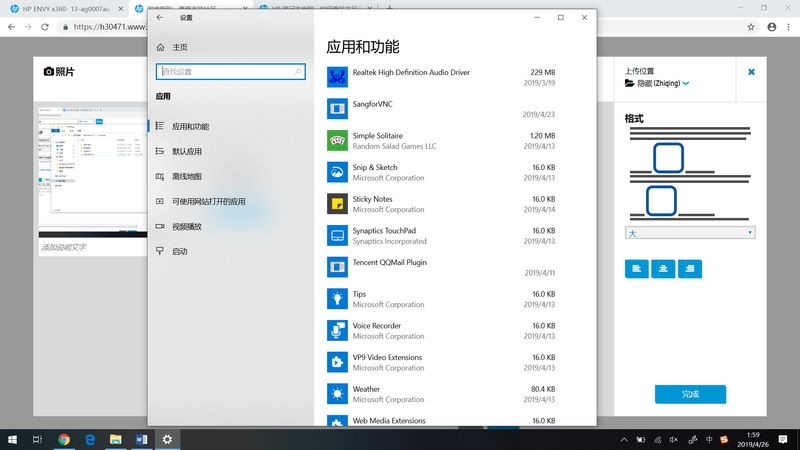Open File Explorer from the taskbar
This screenshot has width=800, height=450.
click(x=116, y=439)
